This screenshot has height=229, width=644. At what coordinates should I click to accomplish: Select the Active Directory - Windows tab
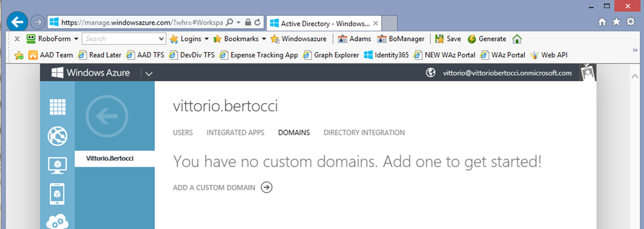pyautogui.click(x=324, y=23)
